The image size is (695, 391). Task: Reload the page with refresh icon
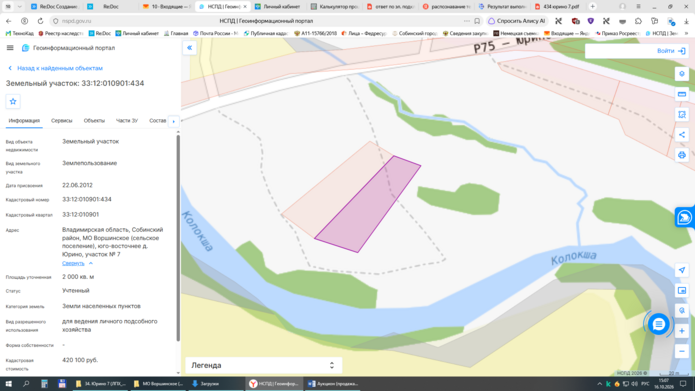click(x=40, y=21)
